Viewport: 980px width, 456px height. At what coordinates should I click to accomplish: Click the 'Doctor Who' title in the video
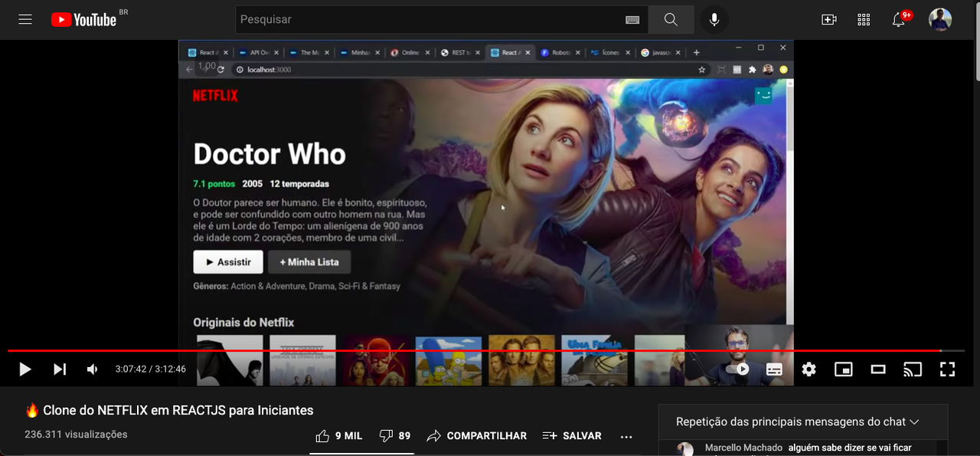coord(269,155)
